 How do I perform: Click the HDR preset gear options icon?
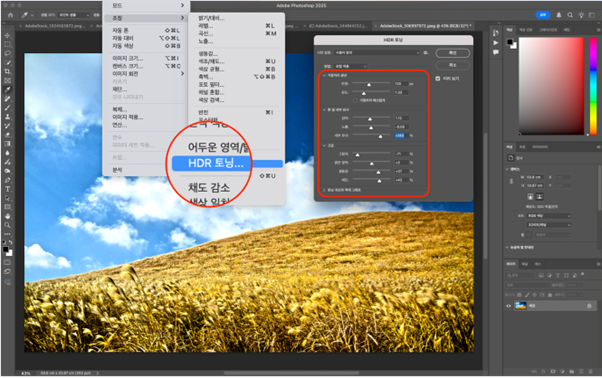click(x=426, y=53)
